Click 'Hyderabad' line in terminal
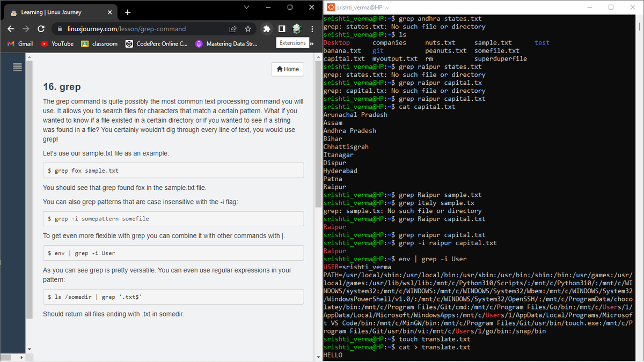644x362 pixels. pos(340,171)
